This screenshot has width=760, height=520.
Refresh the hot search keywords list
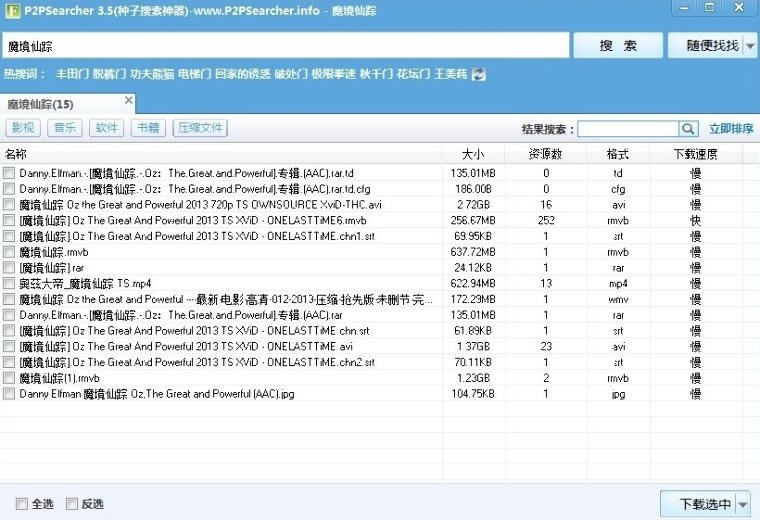478,74
